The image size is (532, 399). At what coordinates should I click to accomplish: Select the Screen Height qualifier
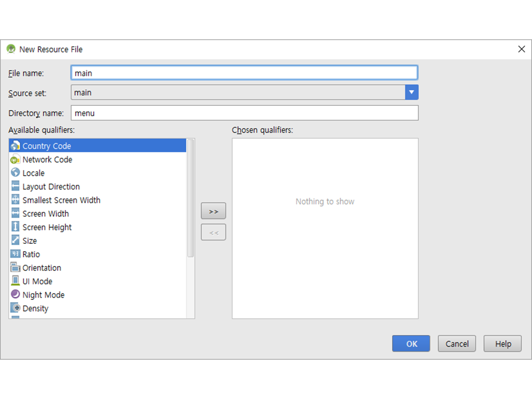pos(47,227)
